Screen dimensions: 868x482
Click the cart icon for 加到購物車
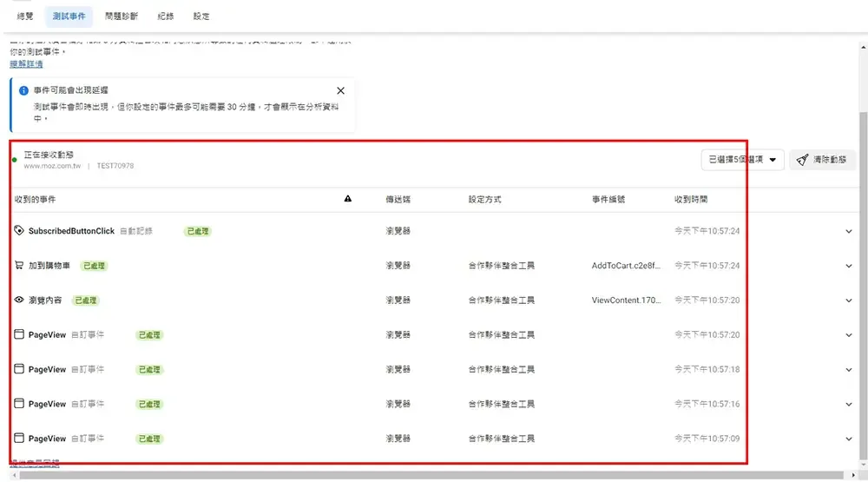(x=19, y=265)
